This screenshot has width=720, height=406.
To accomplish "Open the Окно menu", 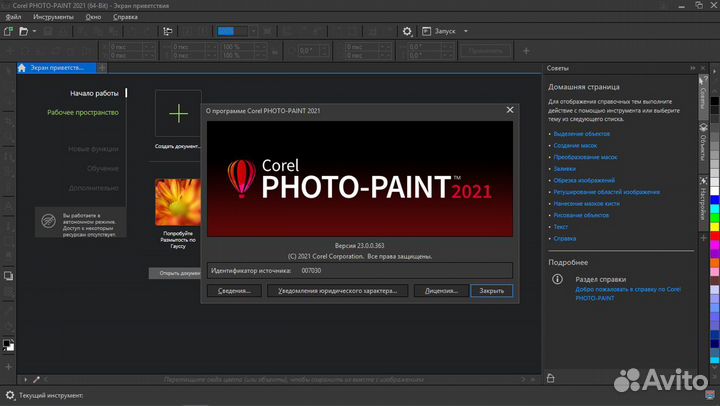I will point(93,17).
